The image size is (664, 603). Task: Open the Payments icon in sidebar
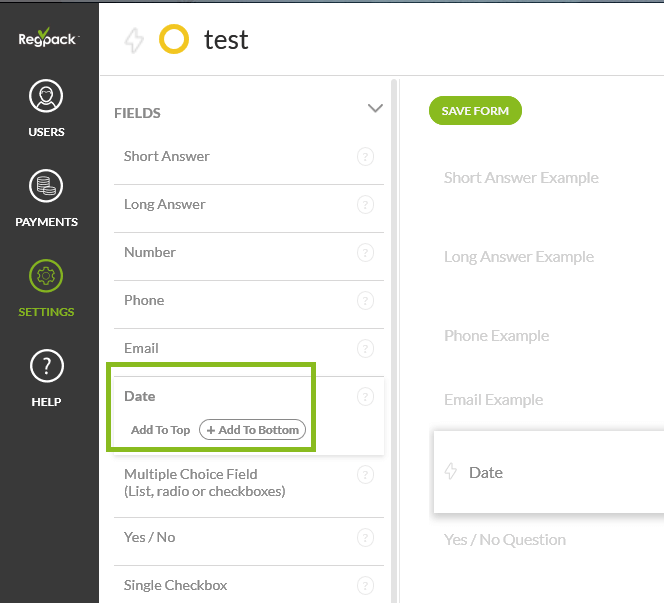click(x=46, y=187)
